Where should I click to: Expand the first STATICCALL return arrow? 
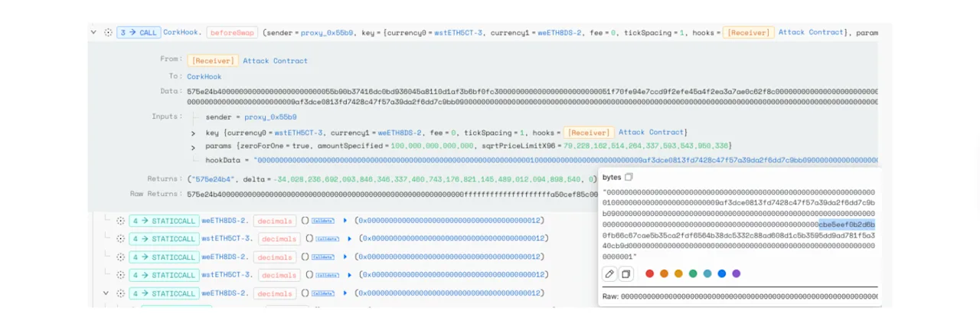345,221
